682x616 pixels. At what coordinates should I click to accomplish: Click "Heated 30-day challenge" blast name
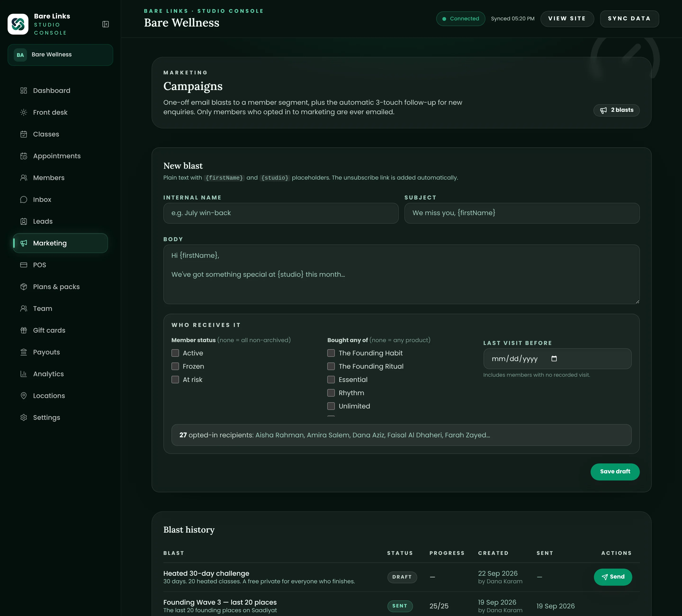(x=206, y=573)
